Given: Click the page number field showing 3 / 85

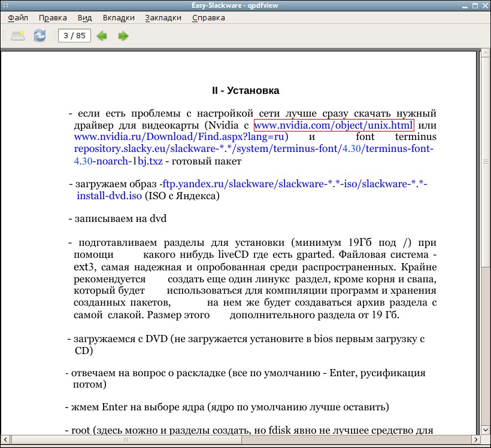Looking at the screenshot, I should 74,36.
